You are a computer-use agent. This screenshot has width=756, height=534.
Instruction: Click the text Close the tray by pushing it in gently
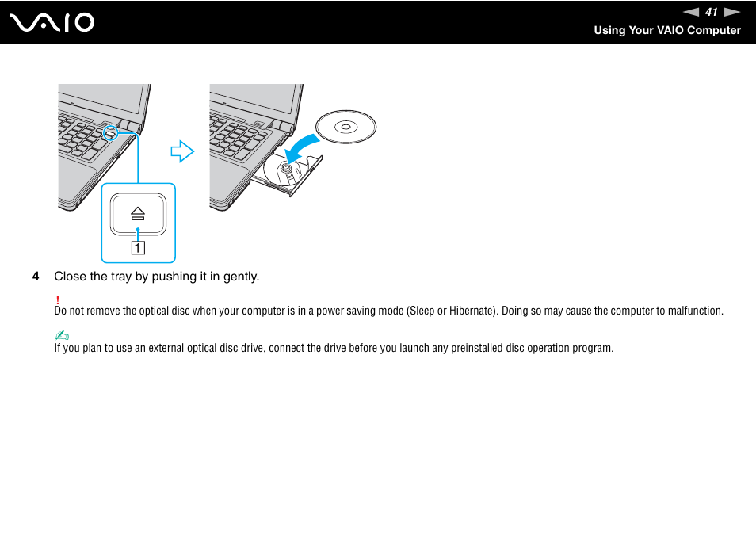[156, 276]
